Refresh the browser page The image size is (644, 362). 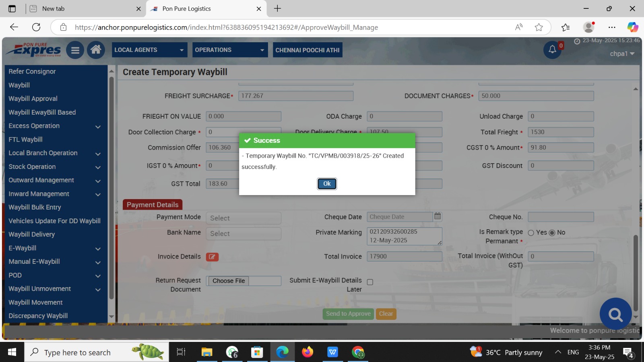(36, 27)
